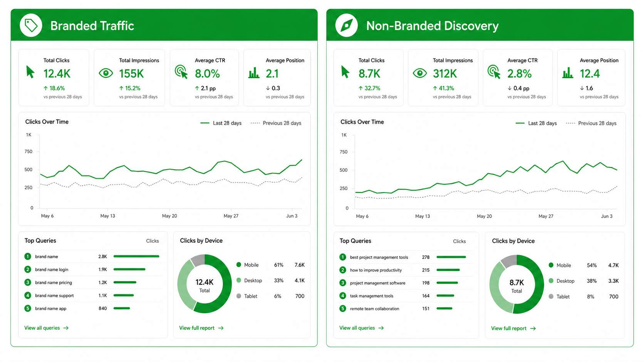Viewport: 644px width, 362px height.
Task: Click rank badge 5 beside 'remote team collaboration'
Action: tap(343, 309)
